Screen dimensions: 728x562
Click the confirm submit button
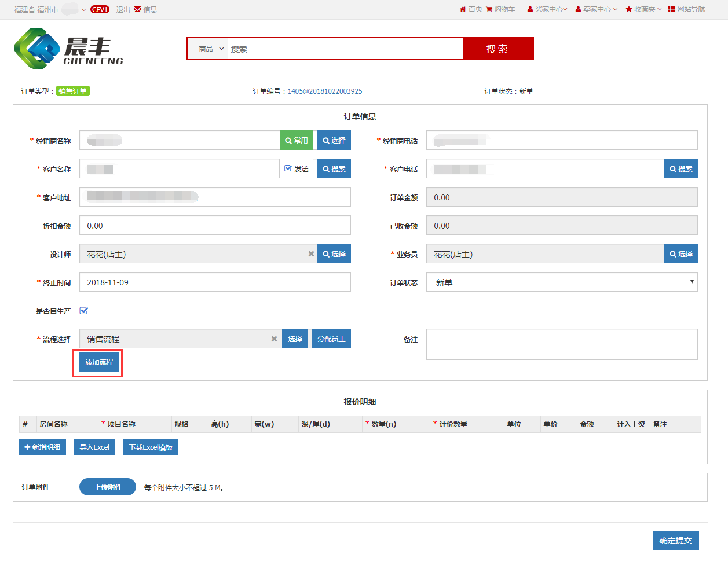point(675,541)
